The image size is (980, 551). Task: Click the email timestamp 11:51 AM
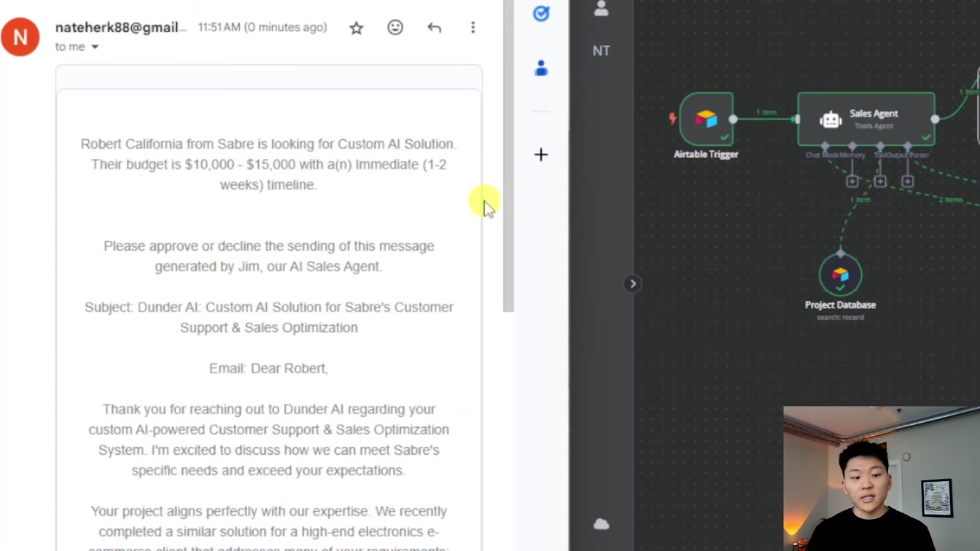(262, 28)
